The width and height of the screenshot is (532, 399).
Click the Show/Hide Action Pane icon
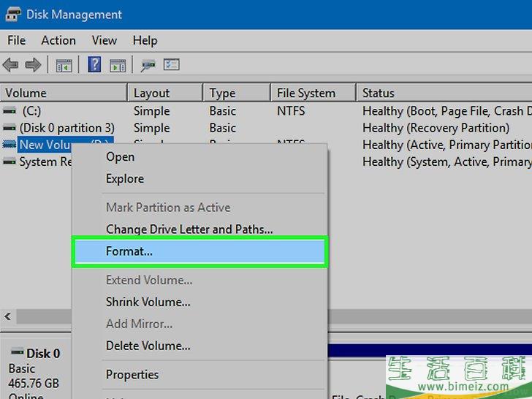[x=117, y=65]
